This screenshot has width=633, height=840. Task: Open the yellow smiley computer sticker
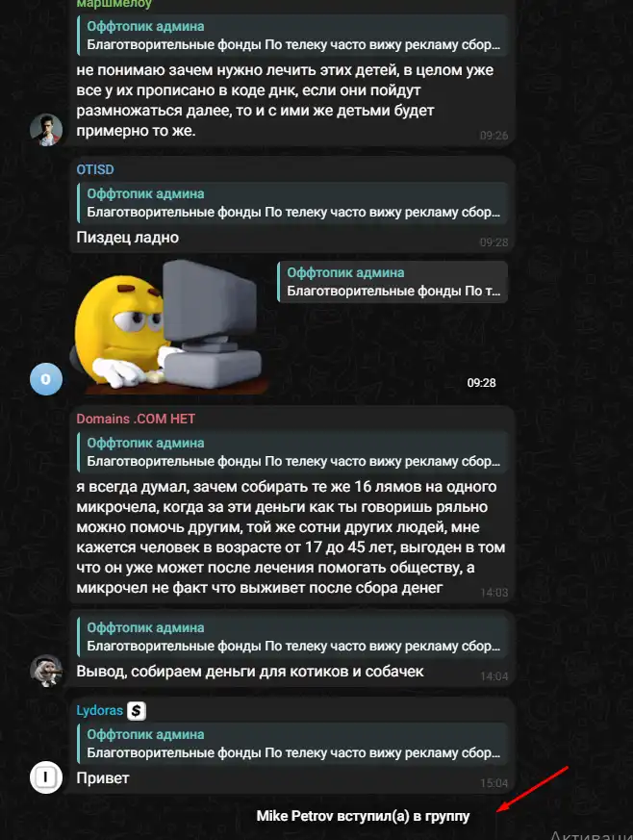click(167, 328)
